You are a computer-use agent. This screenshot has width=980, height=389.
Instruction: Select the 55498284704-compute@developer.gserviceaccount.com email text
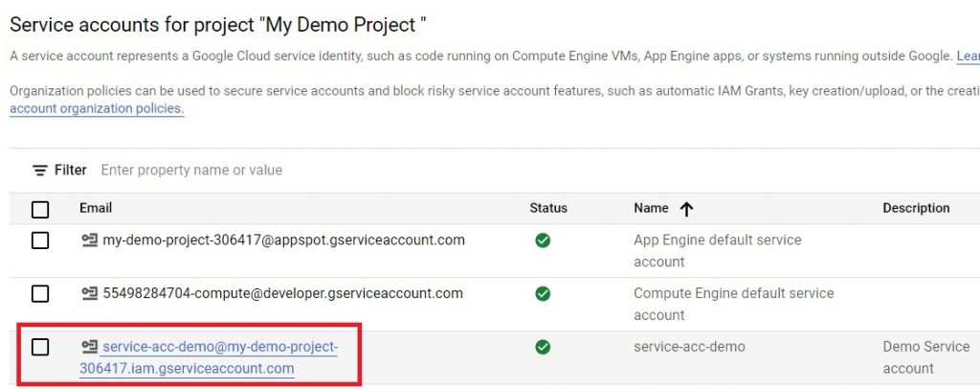point(282,293)
